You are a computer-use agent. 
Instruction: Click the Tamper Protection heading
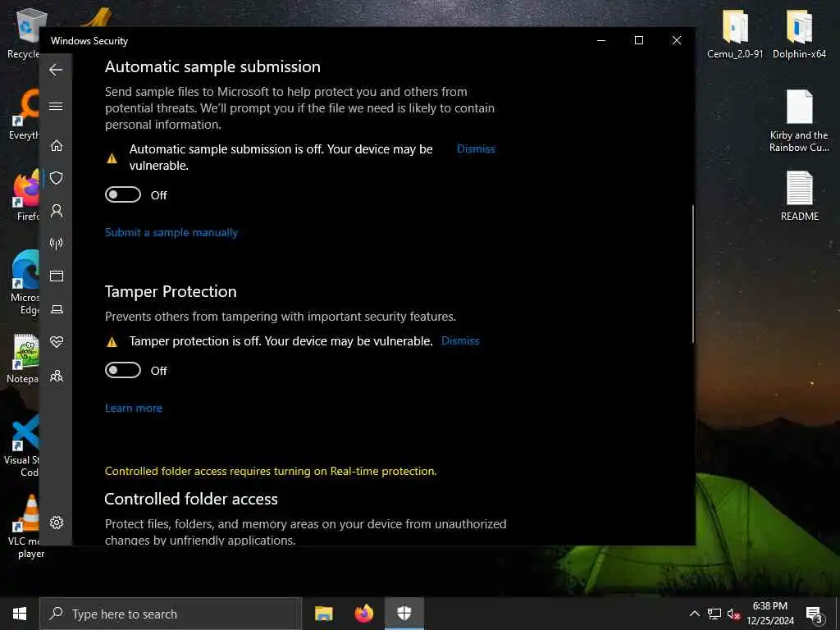click(171, 291)
